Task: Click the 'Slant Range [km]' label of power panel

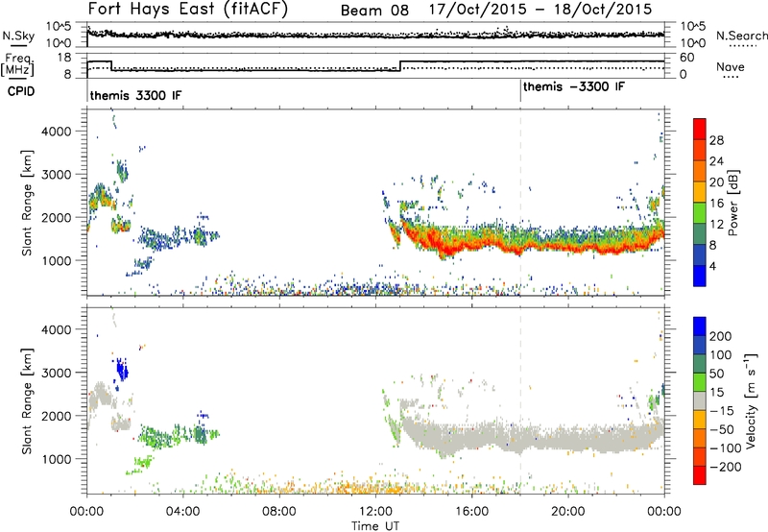Action: [x=27, y=203]
